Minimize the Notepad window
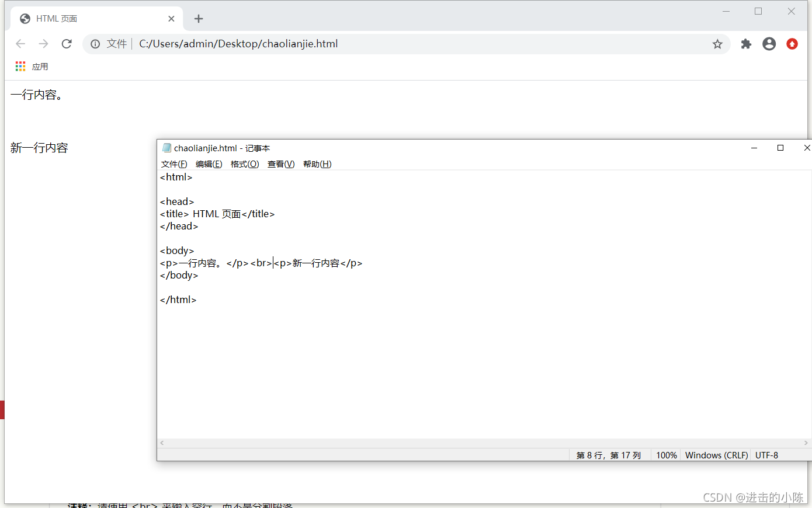Screen dimensions: 812x508 [x=754, y=148]
